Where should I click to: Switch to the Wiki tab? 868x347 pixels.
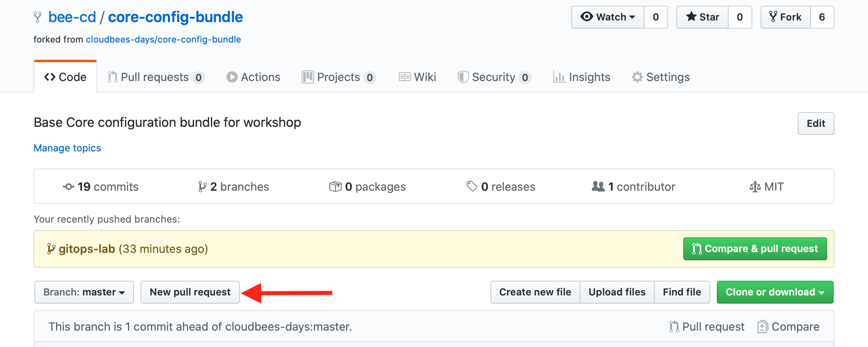[418, 77]
